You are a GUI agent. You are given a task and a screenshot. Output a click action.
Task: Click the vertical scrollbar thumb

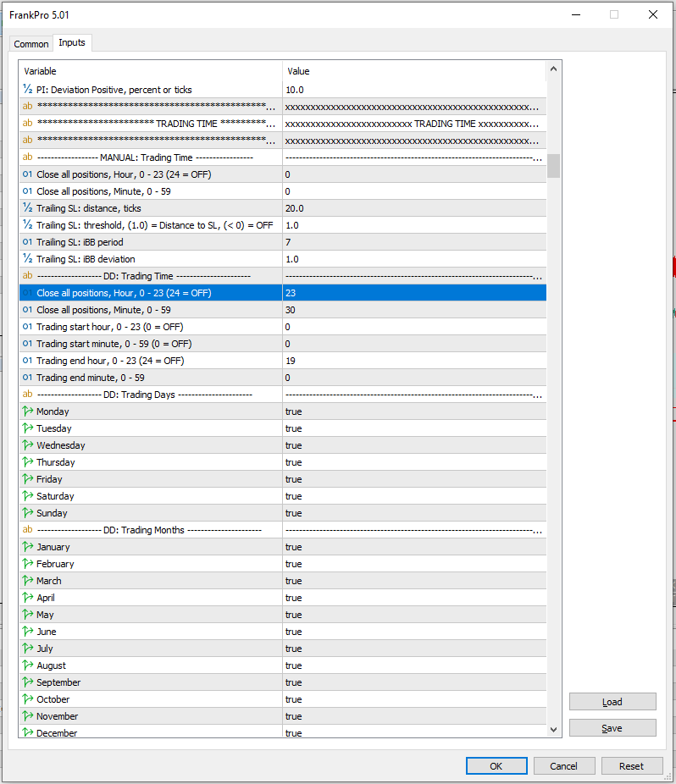553,165
